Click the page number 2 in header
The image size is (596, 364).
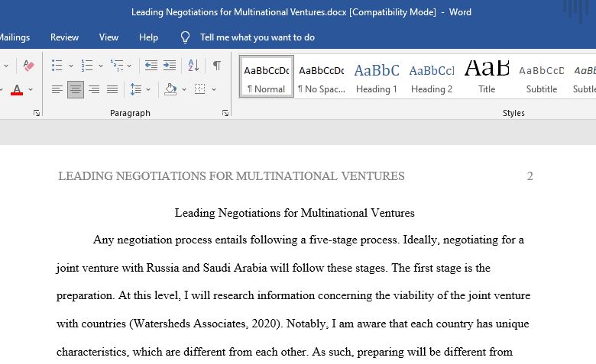(530, 176)
